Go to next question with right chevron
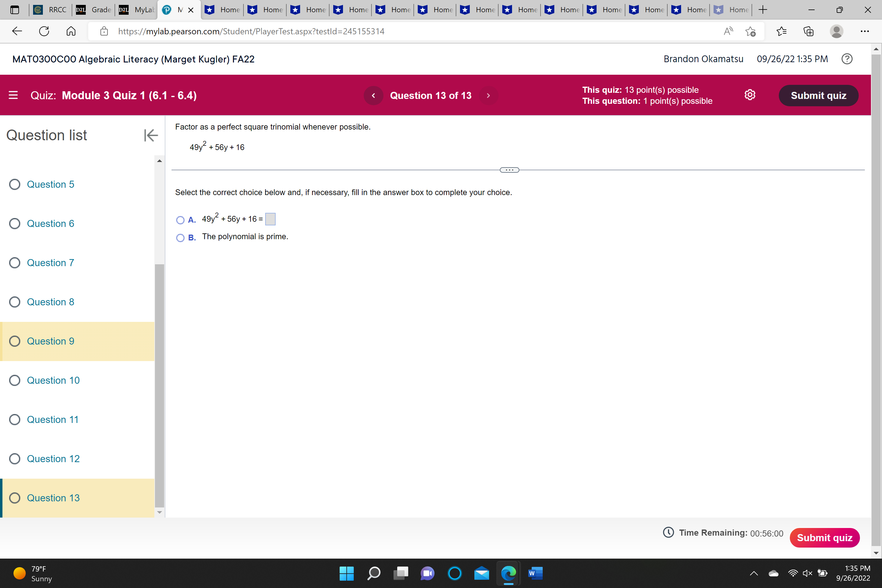This screenshot has height=588, width=882. pyautogui.click(x=488, y=95)
